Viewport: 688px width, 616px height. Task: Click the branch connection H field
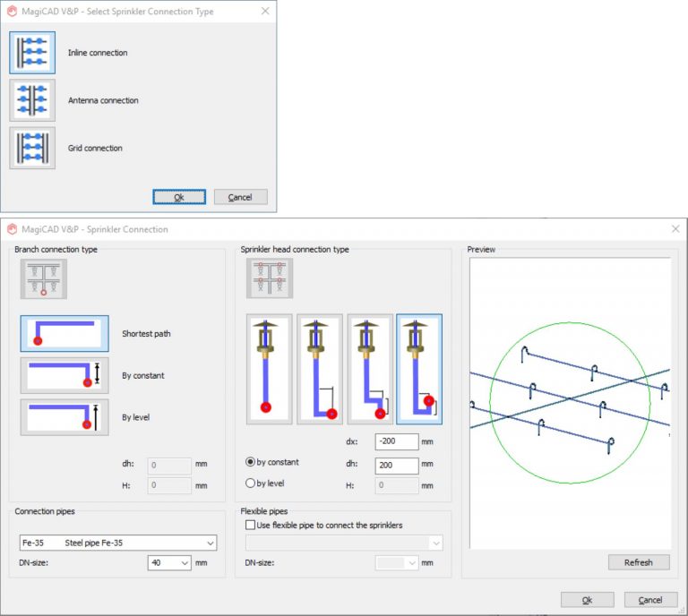click(x=169, y=485)
